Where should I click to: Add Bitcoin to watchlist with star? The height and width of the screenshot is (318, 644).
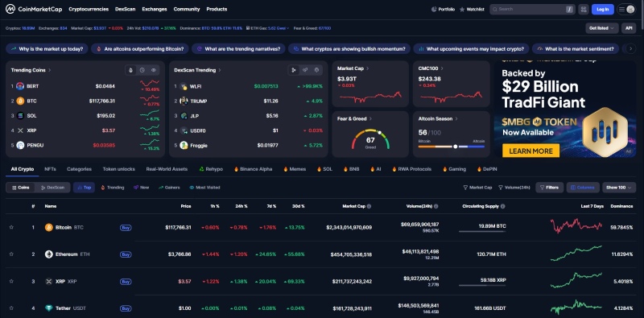11,227
